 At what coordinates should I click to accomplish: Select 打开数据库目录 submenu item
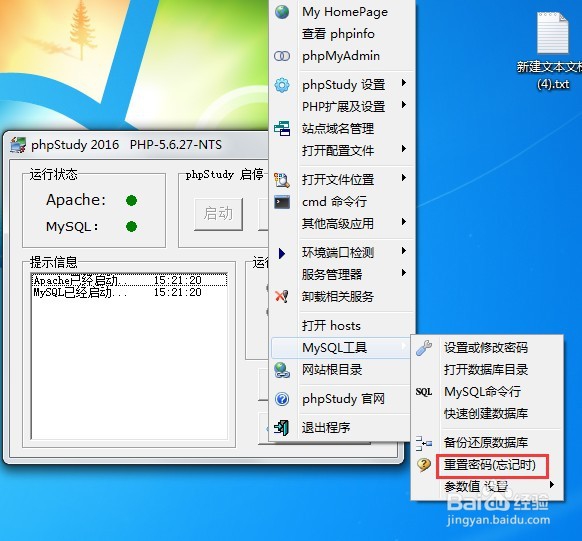(487, 370)
